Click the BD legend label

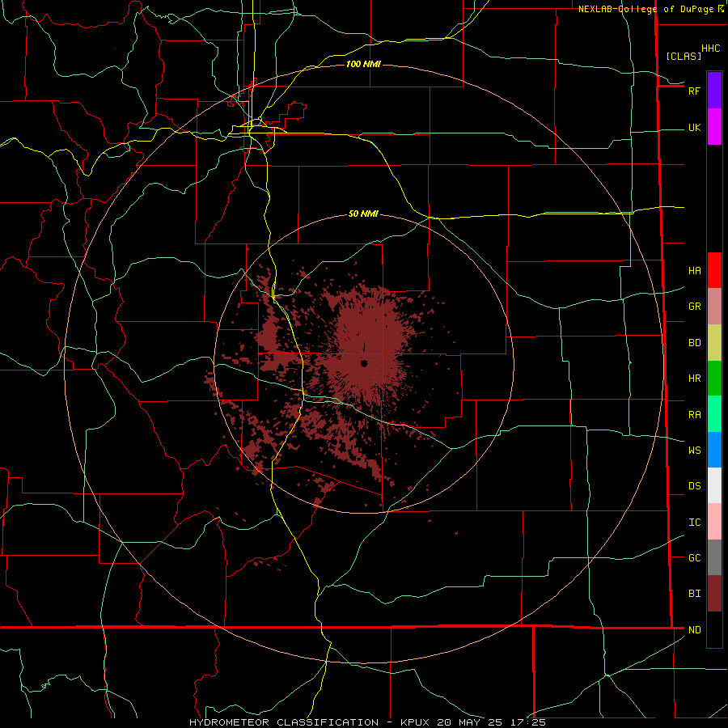[694, 343]
